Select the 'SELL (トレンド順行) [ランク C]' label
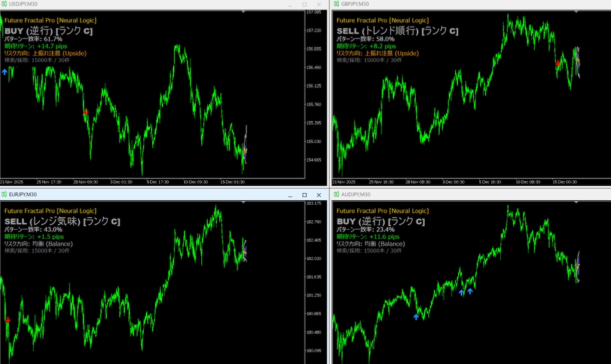This screenshot has height=364, width=611. tap(398, 31)
